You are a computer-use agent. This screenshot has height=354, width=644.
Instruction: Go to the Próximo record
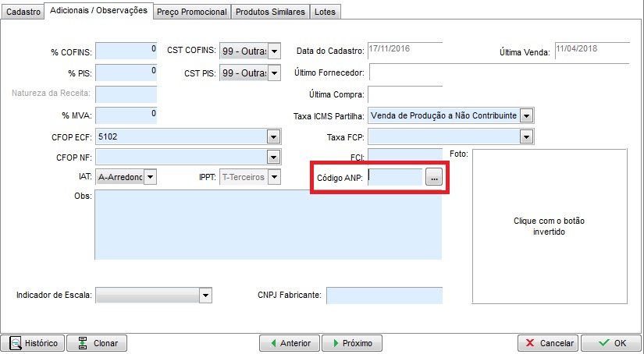[x=351, y=343]
